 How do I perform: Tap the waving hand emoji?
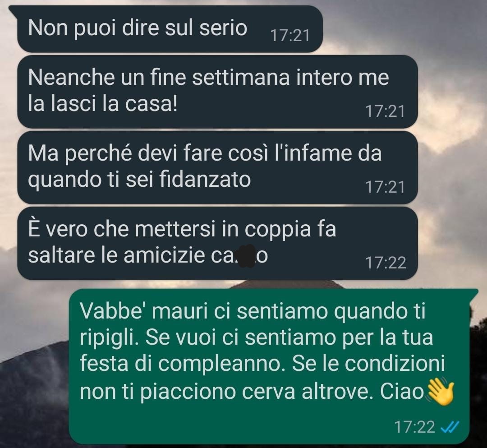[441, 391]
